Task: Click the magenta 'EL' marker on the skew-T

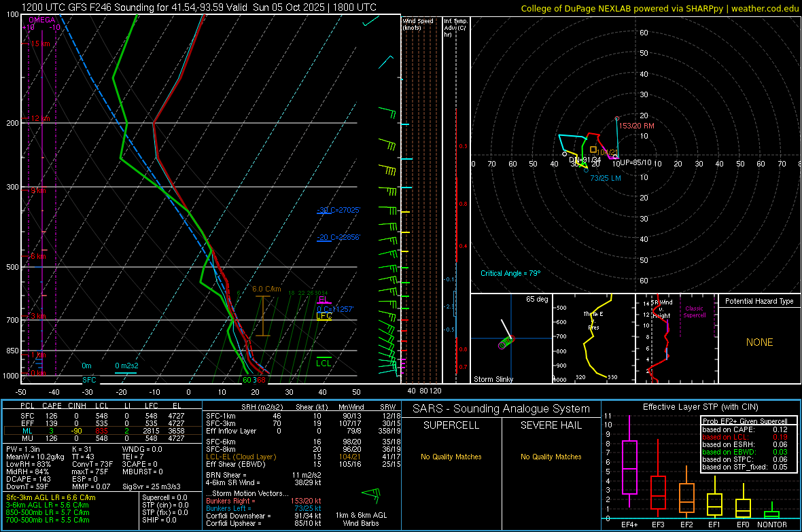Action: pos(323,299)
